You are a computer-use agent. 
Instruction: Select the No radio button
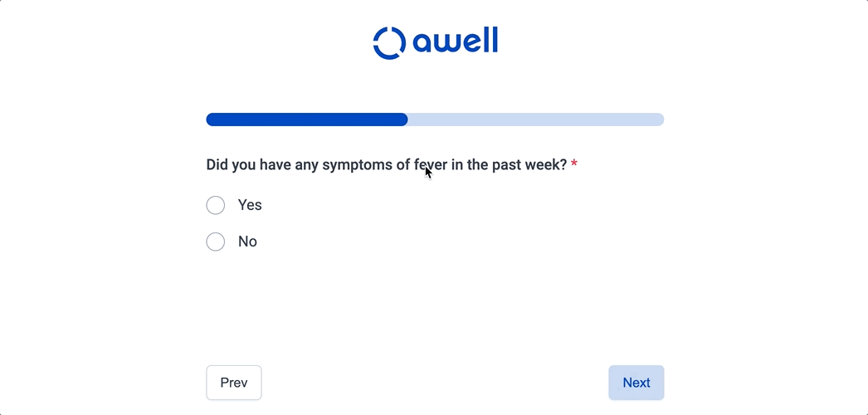pyautogui.click(x=215, y=242)
